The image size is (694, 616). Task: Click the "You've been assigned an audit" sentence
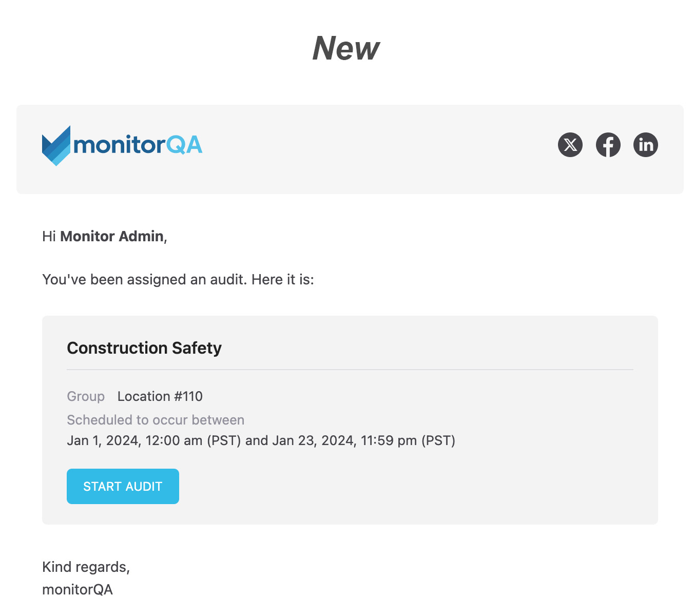coord(178,280)
